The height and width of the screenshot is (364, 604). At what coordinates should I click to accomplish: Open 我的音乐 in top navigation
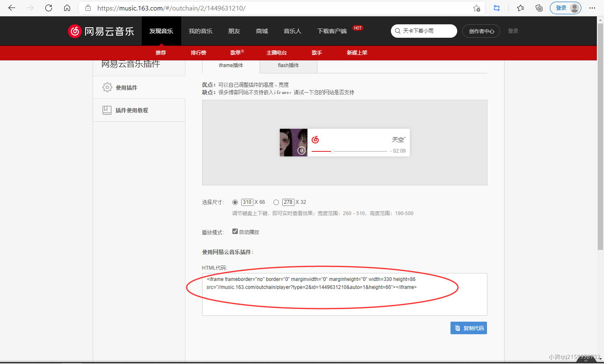(200, 31)
